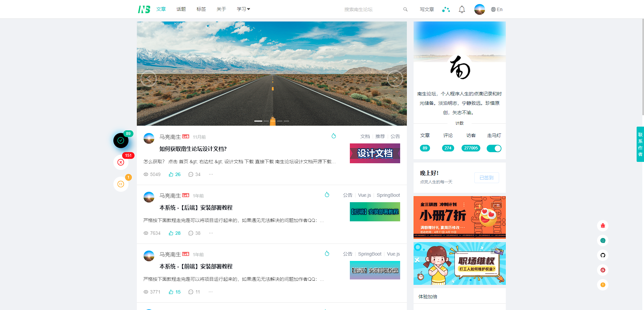Click the right carousel arrow
The image size is (644, 310).
[395, 78]
